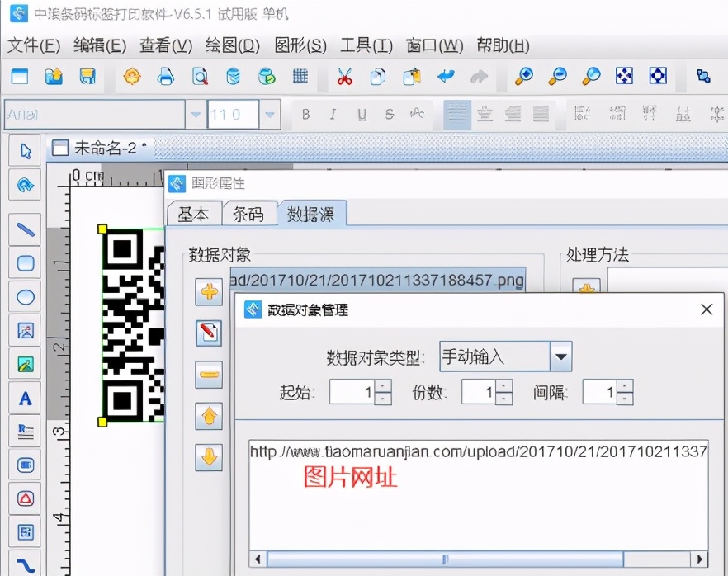Open the 帮助(H) menu

(x=503, y=45)
